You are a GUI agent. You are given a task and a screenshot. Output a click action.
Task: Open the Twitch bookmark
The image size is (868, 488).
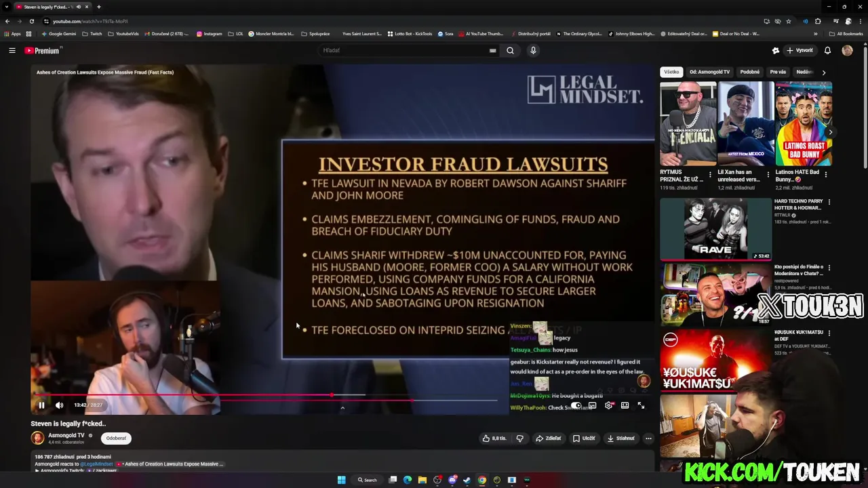click(x=92, y=34)
